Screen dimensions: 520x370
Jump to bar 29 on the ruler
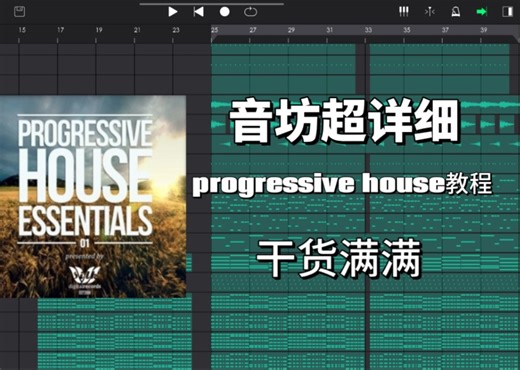click(x=291, y=30)
